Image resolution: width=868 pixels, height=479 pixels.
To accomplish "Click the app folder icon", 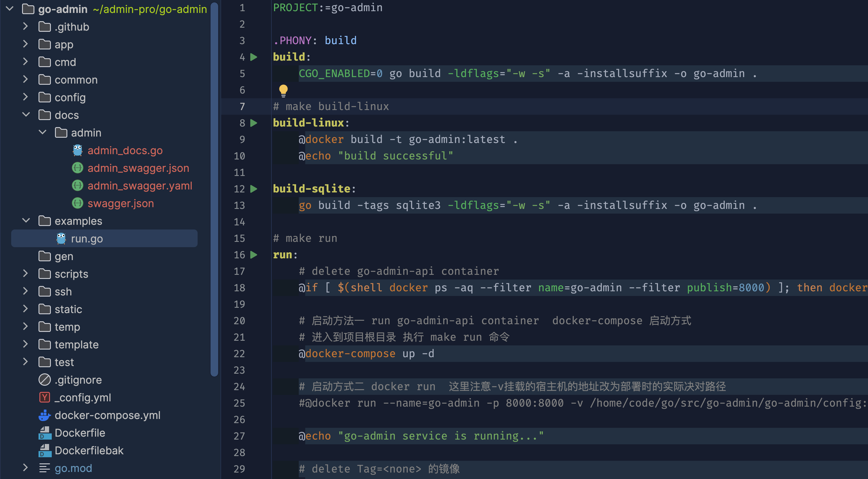I will click(x=44, y=44).
